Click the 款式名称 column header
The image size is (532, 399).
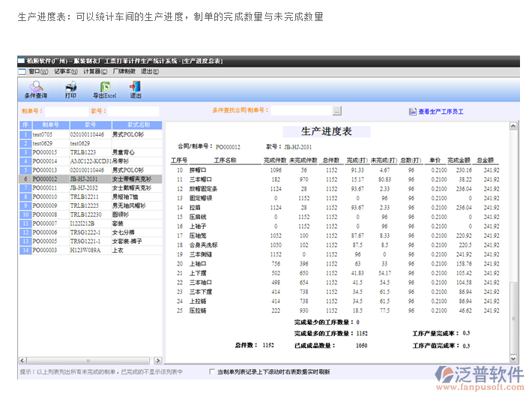coord(138,124)
